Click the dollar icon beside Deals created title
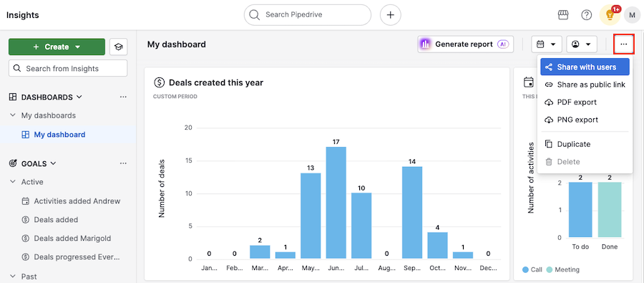Screen dimensions: 644x283 (159, 82)
